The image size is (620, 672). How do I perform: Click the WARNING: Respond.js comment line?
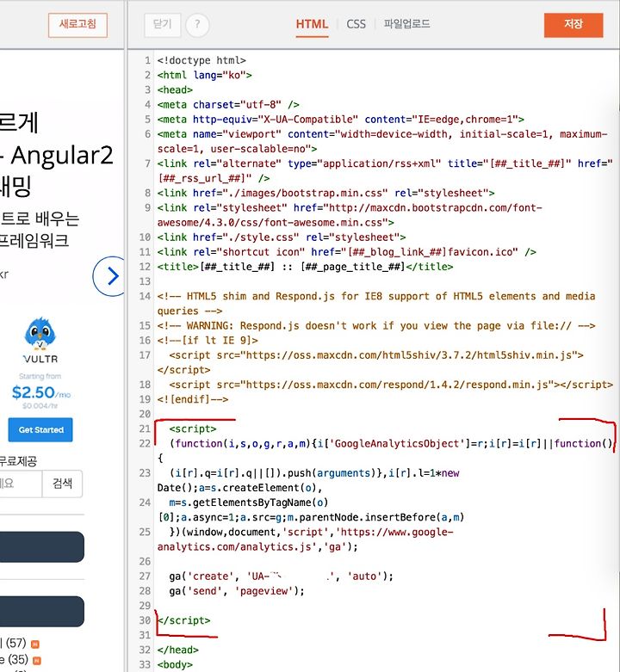(376, 326)
